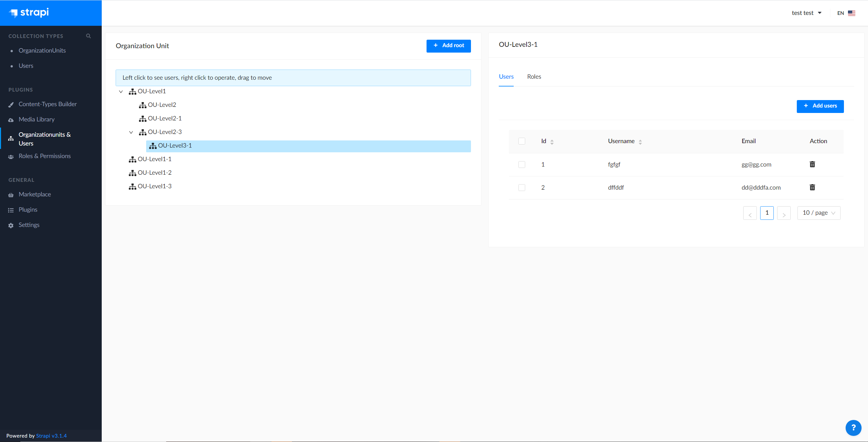Viewport: 868px width, 442px height.
Task: Tick the checkbox for user id 2
Action: (x=521, y=188)
